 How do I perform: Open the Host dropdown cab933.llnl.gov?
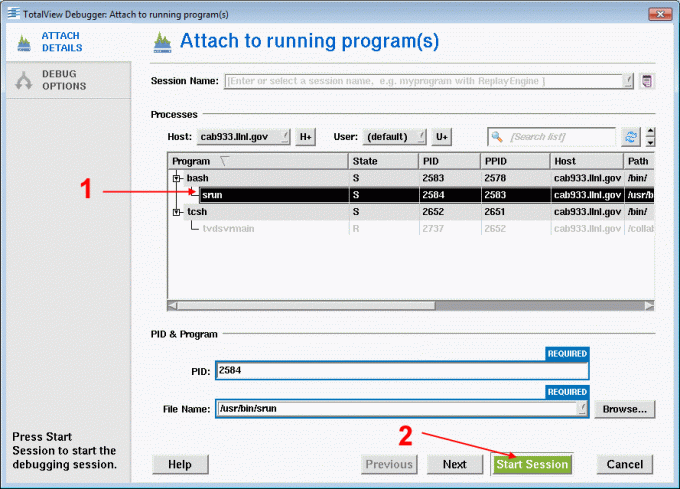243,137
